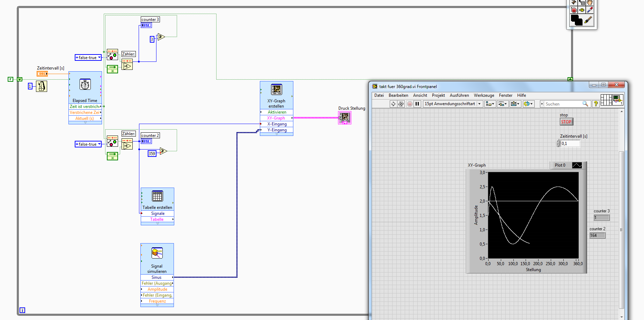Select the probe tool in Tools palette
Viewport: 644px width, 320px height.
582,10
